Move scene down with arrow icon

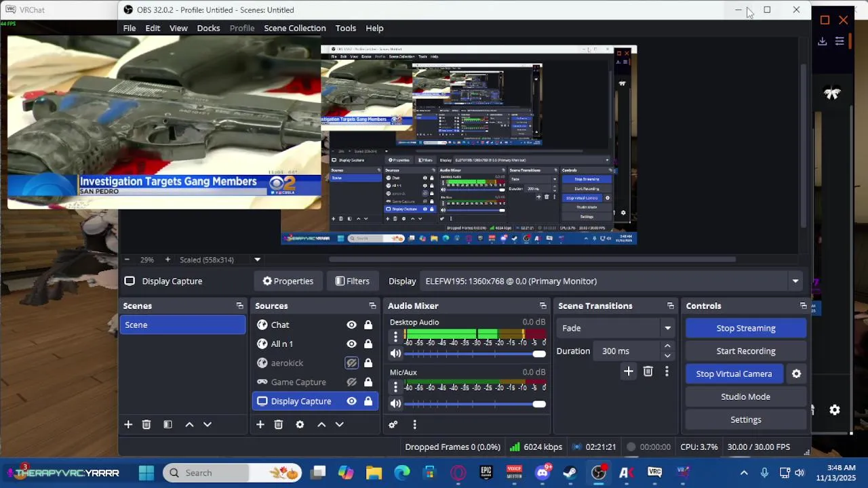click(x=208, y=424)
